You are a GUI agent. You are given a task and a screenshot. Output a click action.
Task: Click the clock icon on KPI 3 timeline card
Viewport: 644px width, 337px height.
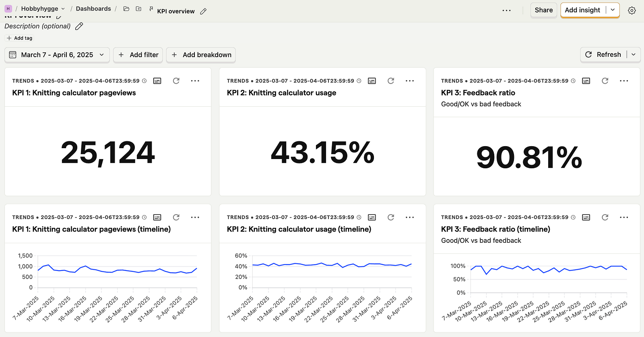click(573, 217)
